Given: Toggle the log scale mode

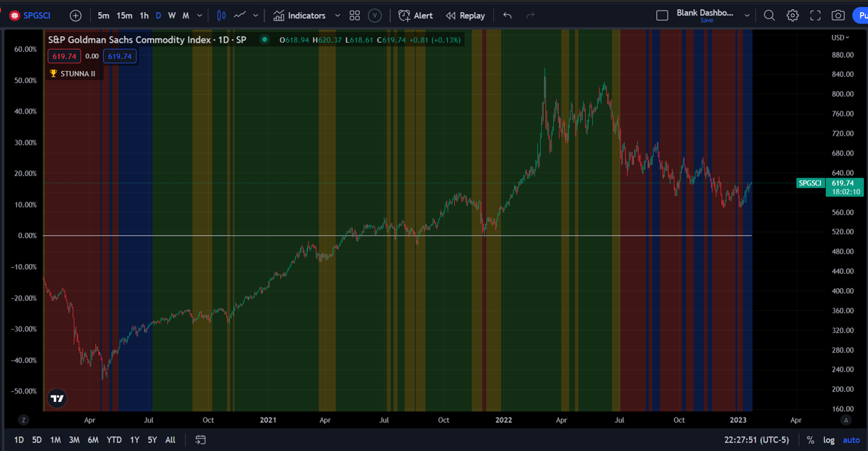Looking at the screenshot, I should click(x=829, y=440).
